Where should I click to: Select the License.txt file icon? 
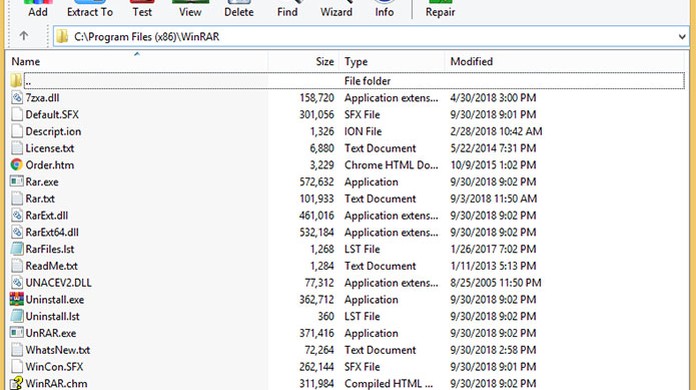click(17, 148)
